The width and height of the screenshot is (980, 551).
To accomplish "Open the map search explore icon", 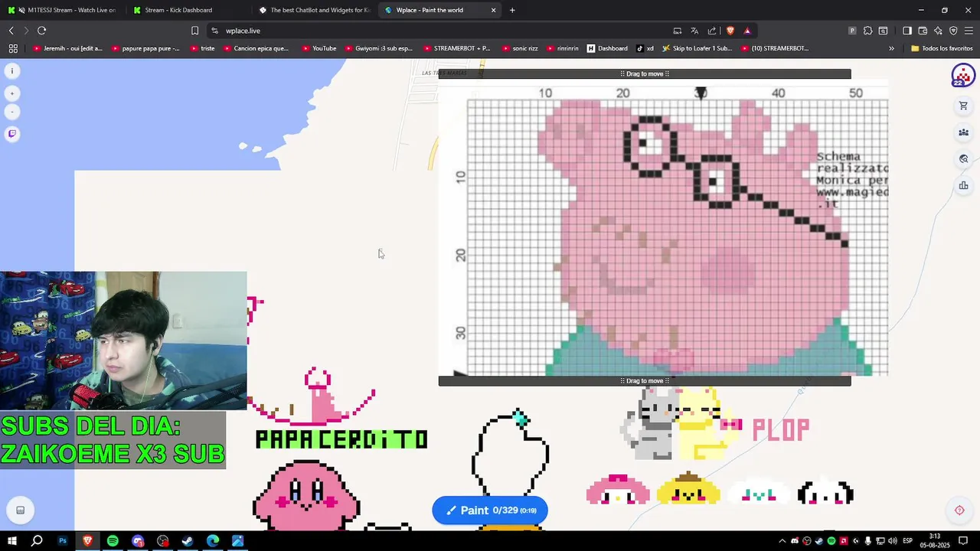I will [964, 159].
